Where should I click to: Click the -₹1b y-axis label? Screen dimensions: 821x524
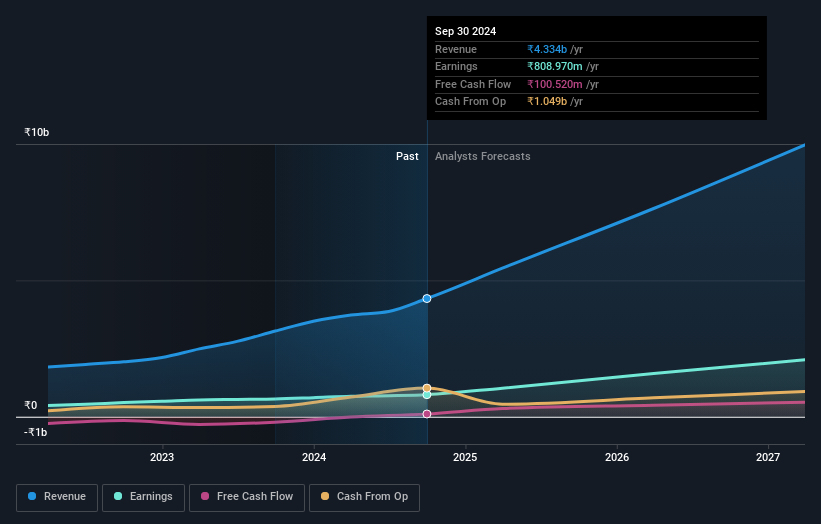point(36,432)
